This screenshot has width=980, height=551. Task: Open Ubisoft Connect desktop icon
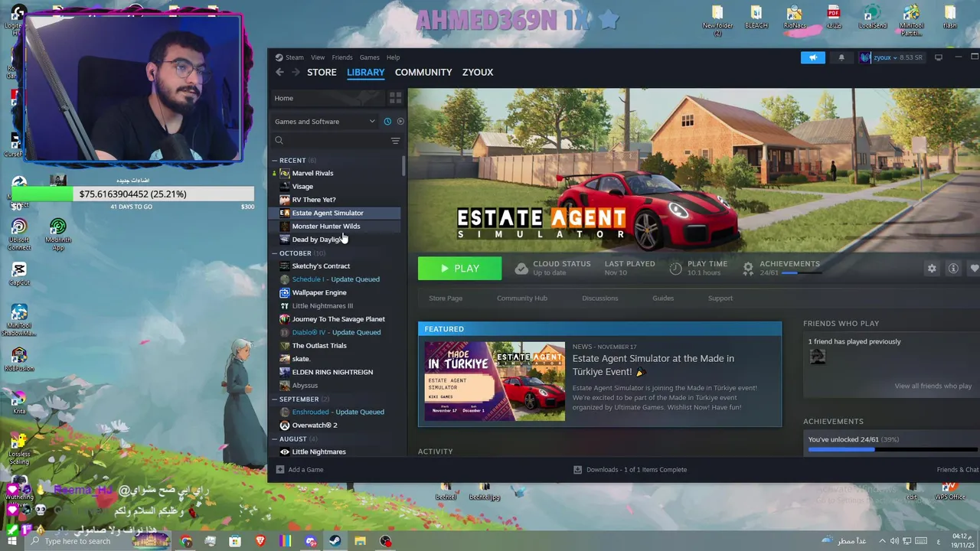19,233
